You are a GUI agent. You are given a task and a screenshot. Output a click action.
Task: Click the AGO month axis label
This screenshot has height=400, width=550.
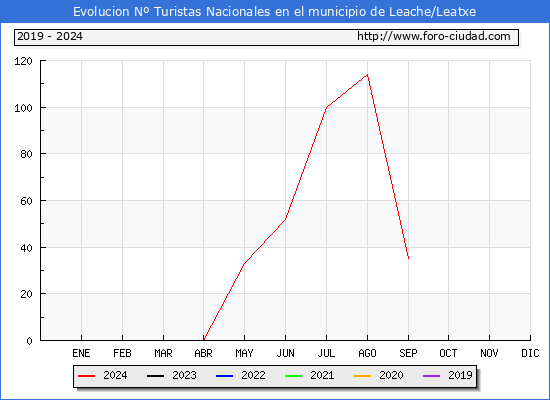tap(367, 353)
